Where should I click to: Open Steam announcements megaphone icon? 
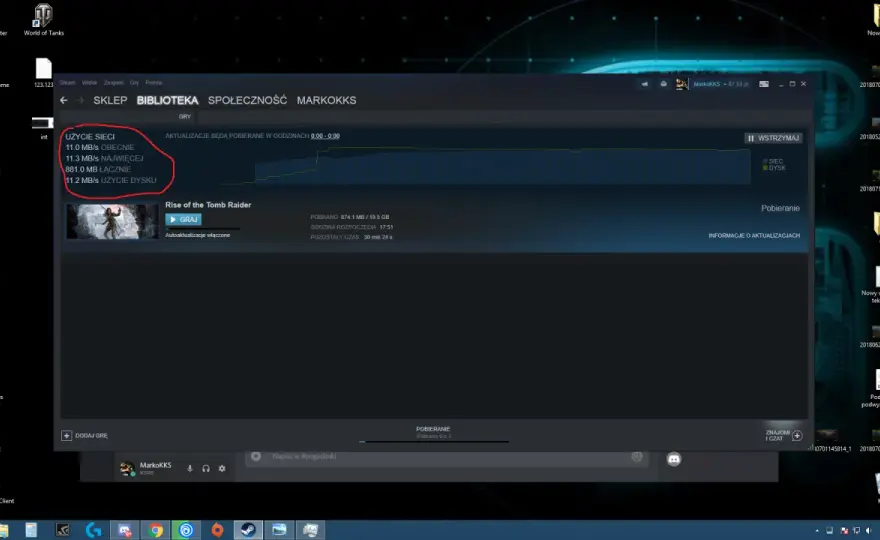coord(644,84)
